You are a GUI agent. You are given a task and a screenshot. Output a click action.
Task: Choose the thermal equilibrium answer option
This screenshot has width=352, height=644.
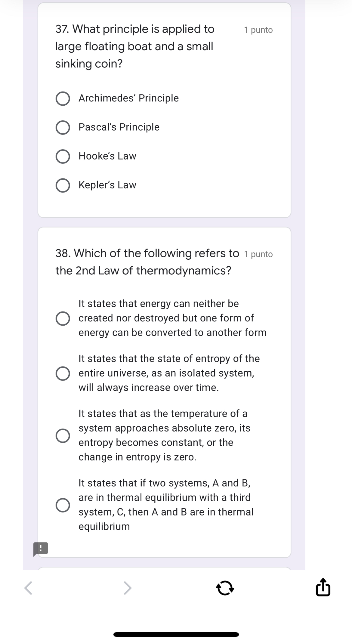(63, 505)
